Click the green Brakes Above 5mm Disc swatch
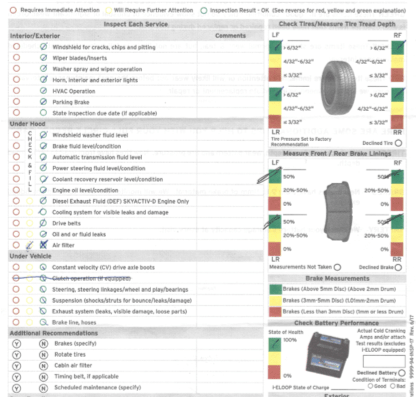This screenshot has width=416, height=397. (275, 289)
